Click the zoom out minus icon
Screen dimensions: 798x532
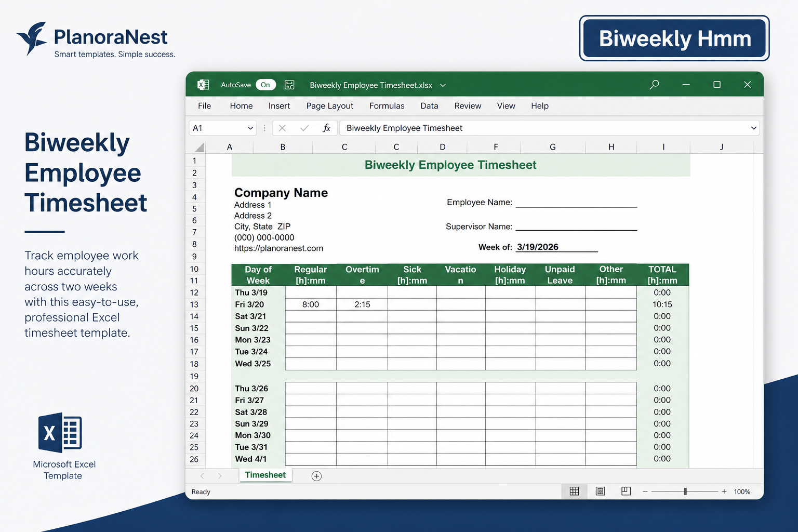coord(645,491)
